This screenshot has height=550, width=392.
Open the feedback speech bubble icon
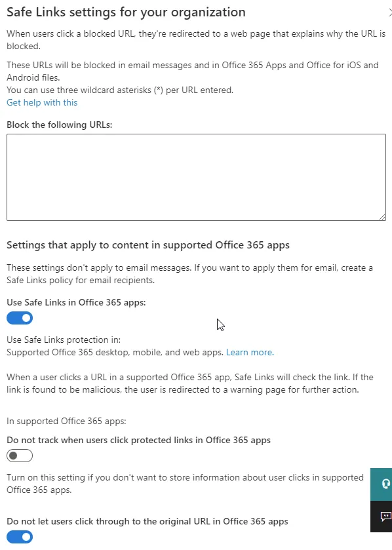[x=385, y=516]
